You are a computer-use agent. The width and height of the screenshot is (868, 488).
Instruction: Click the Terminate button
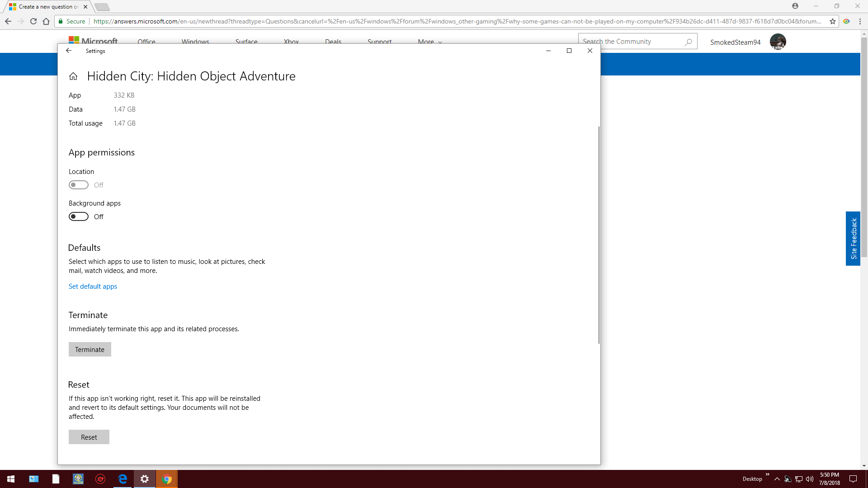point(90,349)
